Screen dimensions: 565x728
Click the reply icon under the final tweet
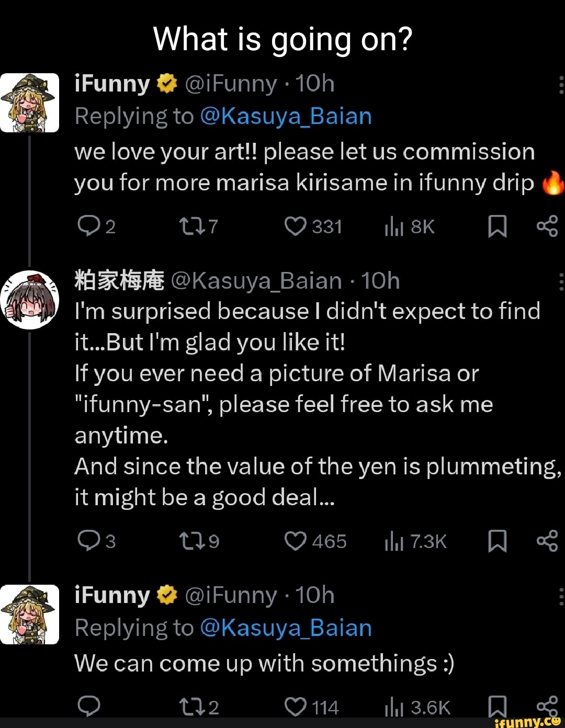pyautogui.click(x=90, y=706)
